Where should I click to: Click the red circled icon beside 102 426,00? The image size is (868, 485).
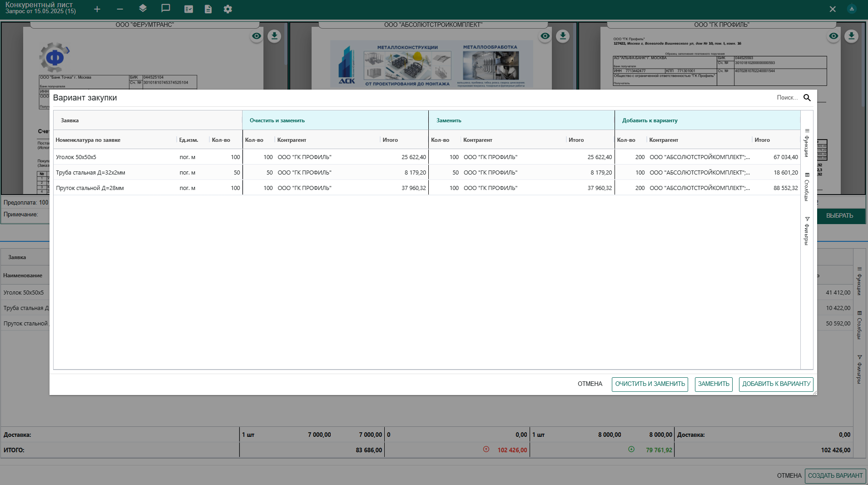[486, 449]
